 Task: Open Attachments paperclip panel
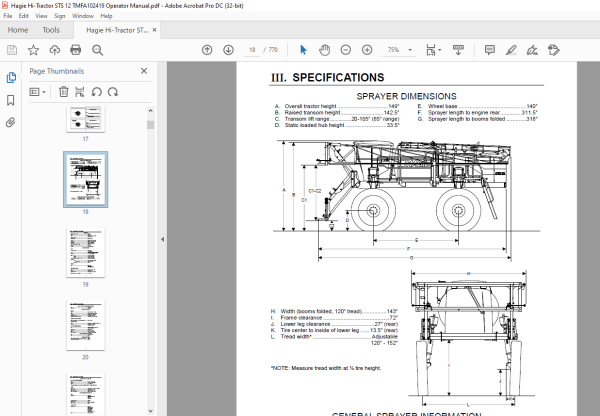pos(11,122)
